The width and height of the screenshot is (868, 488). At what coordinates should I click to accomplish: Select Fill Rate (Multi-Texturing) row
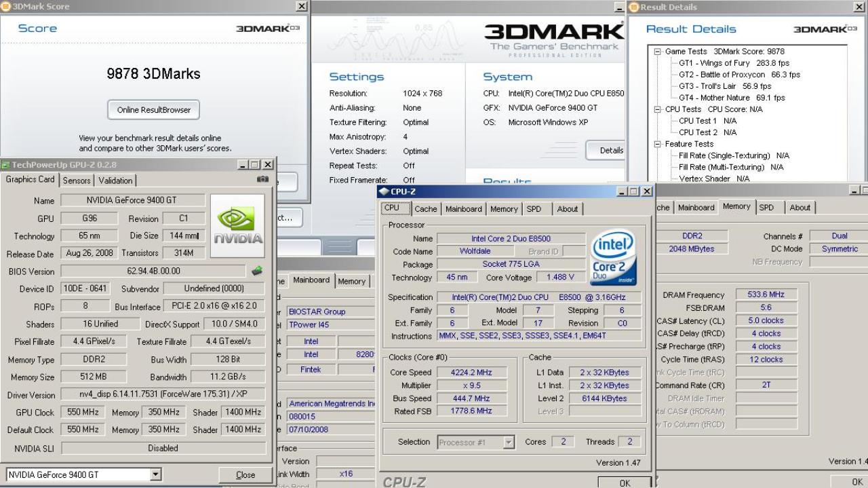(x=731, y=167)
